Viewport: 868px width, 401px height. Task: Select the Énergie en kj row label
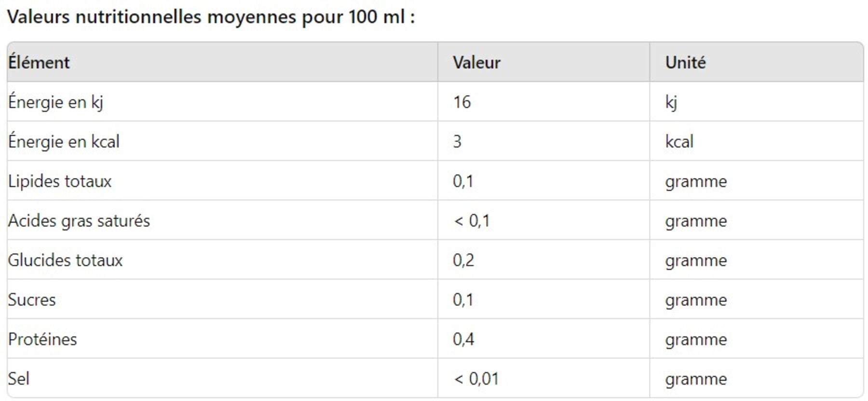[x=55, y=102]
